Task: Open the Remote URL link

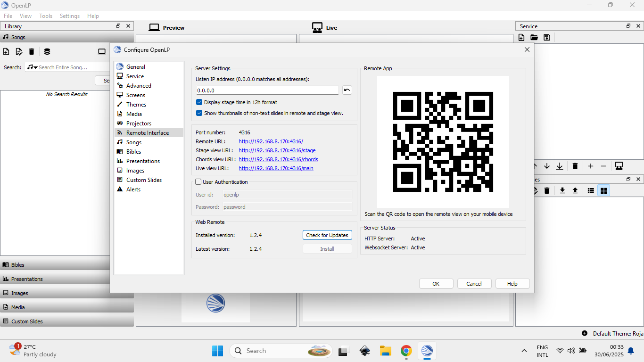Action: 271,141
